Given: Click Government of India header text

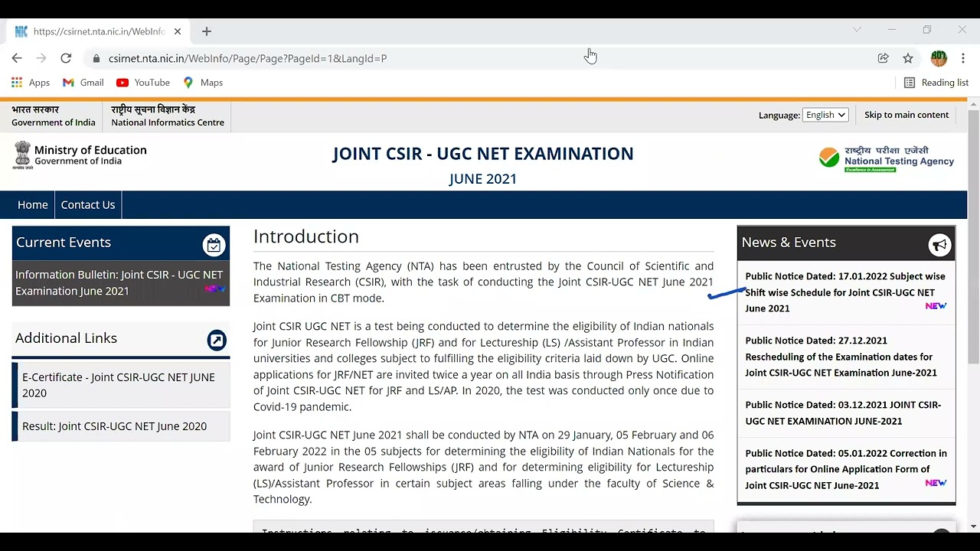Looking at the screenshot, I should (54, 122).
